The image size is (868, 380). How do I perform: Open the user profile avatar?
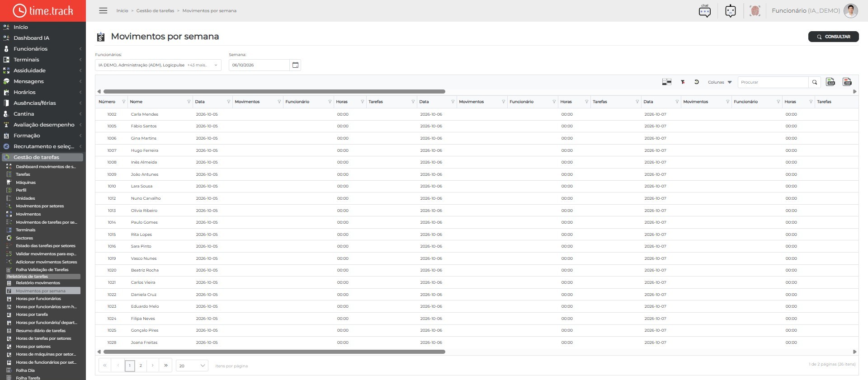point(850,11)
